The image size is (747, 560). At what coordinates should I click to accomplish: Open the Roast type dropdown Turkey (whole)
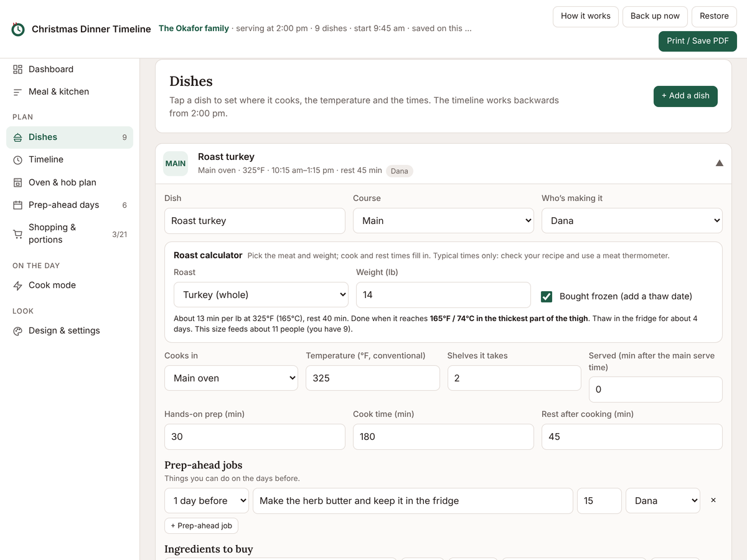tap(261, 295)
